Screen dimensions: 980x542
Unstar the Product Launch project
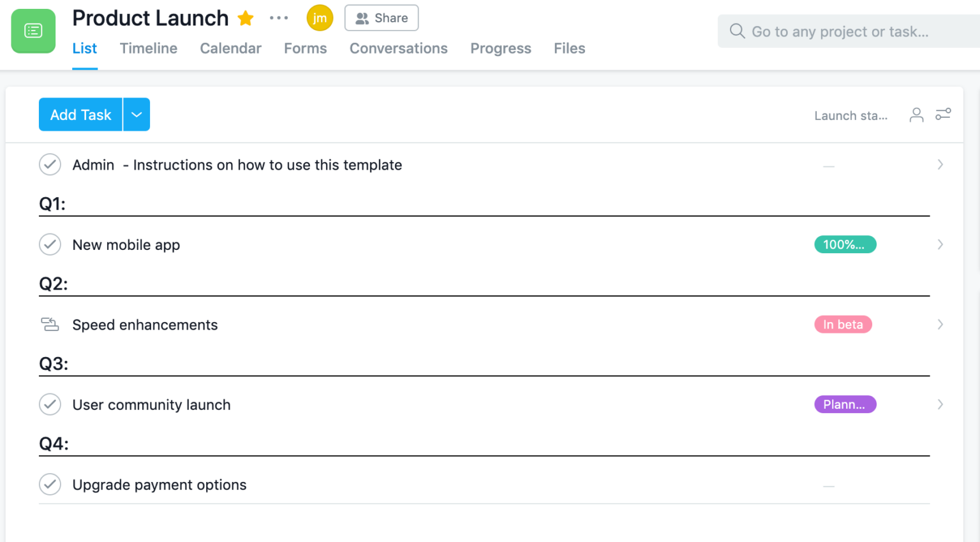click(x=245, y=18)
